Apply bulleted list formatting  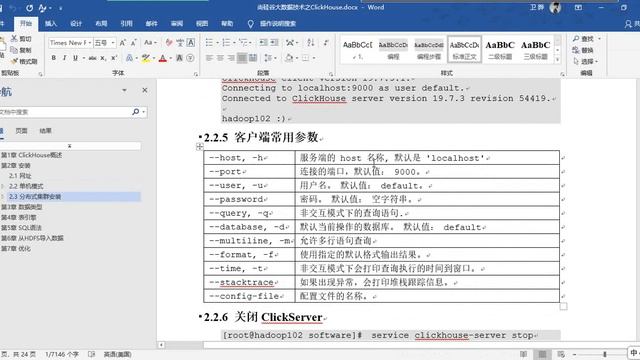pyautogui.click(x=209, y=42)
